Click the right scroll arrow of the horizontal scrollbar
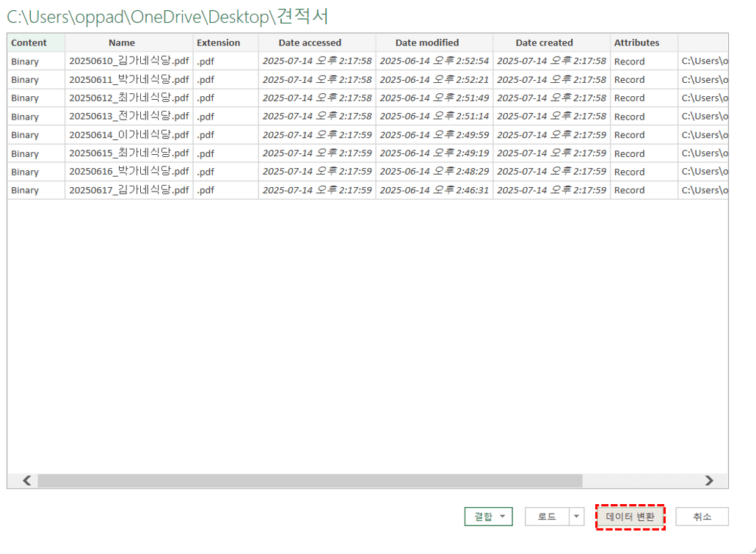 pos(708,481)
